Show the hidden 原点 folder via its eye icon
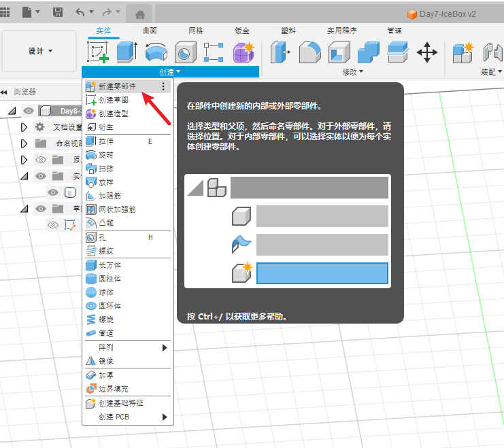Viewport: 504px width, 448px height. point(40,160)
